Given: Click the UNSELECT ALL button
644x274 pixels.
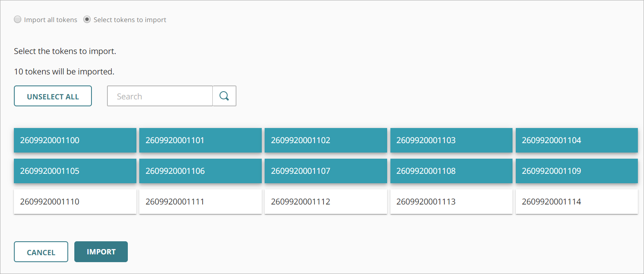Looking at the screenshot, I should (53, 96).
